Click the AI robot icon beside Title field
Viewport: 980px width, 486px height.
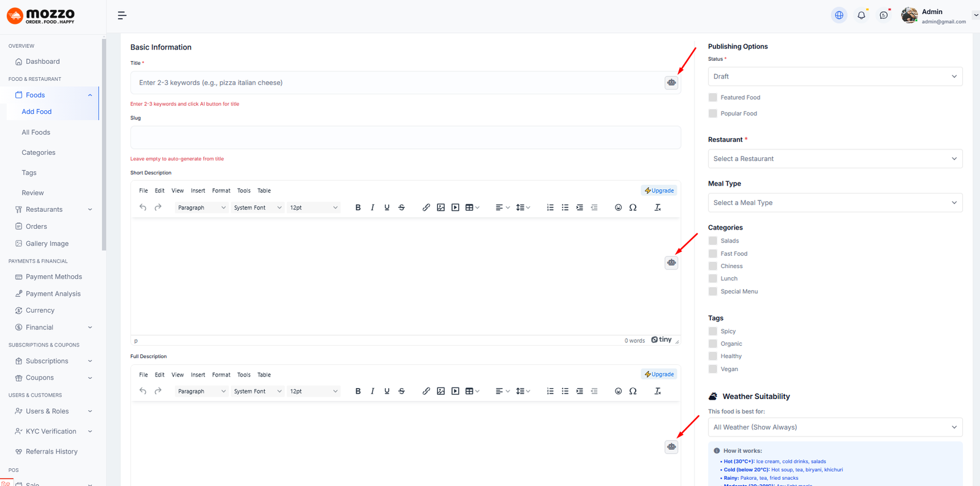[x=671, y=83]
